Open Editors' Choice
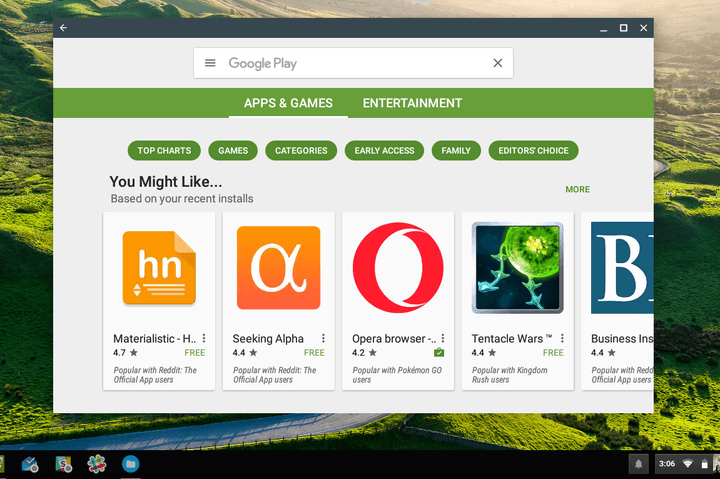The width and height of the screenshot is (720, 479). (534, 151)
